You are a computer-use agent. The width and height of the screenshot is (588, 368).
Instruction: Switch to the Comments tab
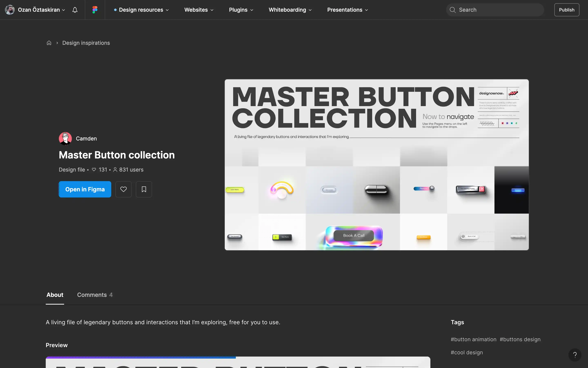click(x=95, y=295)
